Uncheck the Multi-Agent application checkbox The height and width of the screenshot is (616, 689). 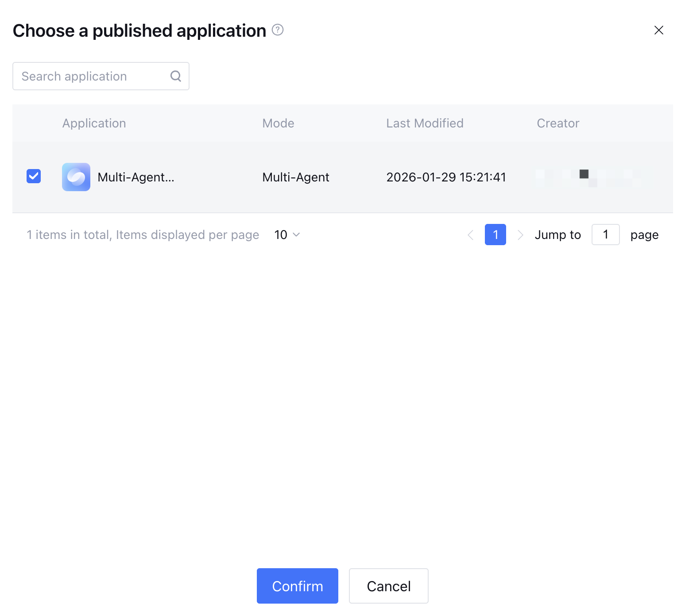tap(34, 176)
